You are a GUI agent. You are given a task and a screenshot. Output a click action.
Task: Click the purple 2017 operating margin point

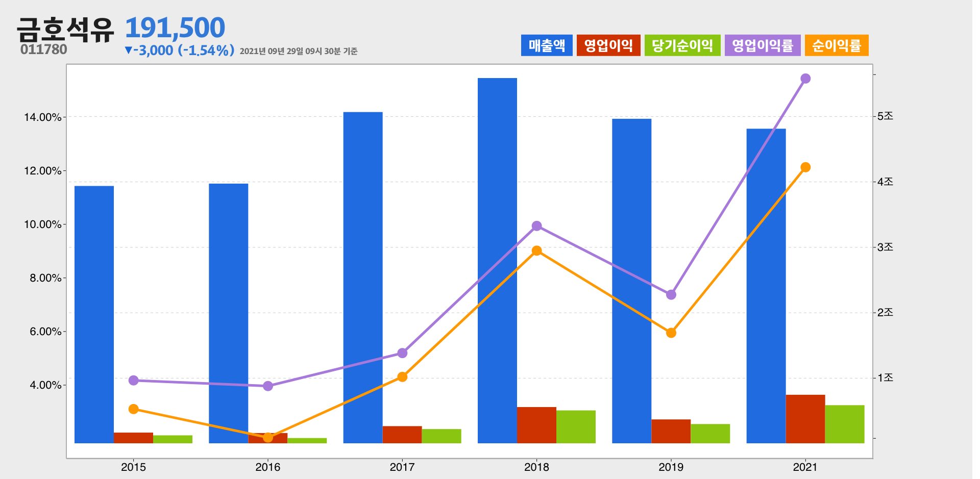[402, 353]
